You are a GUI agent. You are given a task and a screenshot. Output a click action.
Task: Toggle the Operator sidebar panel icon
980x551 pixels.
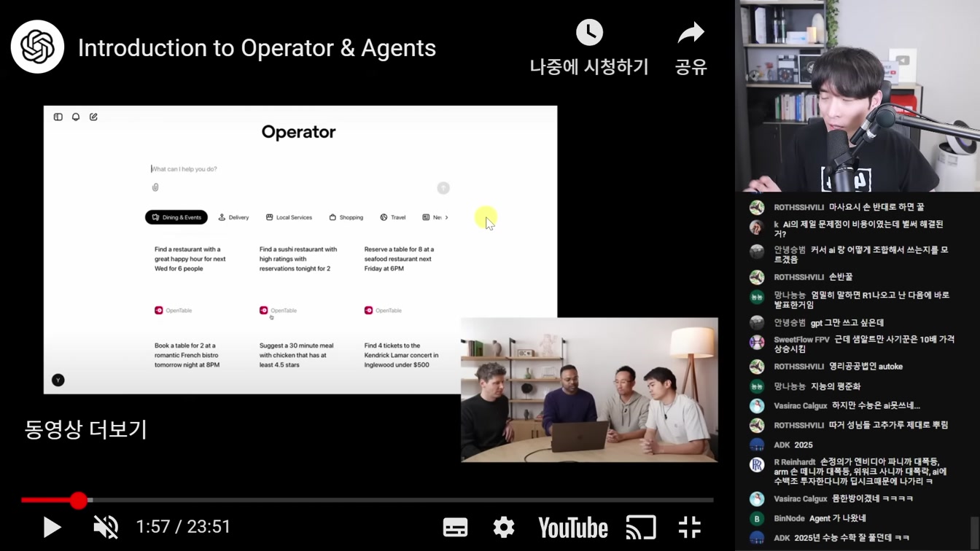click(58, 117)
